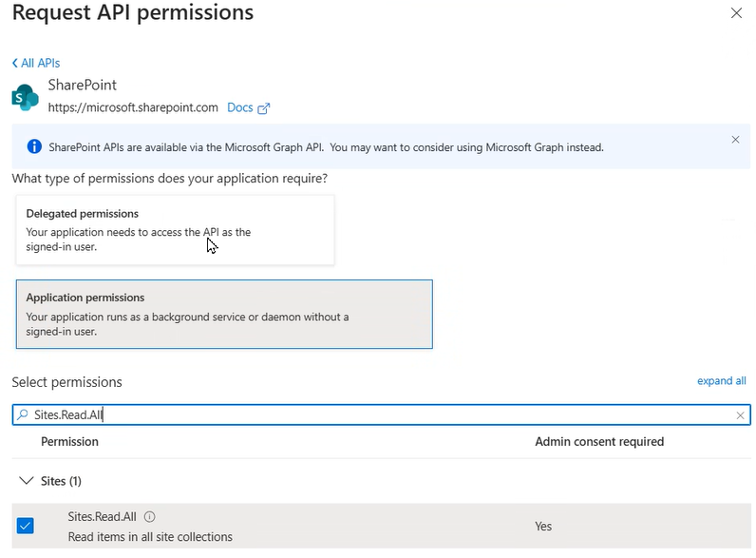Select the Delegated permissions card
The height and width of the screenshot is (558, 756).
pos(176,229)
